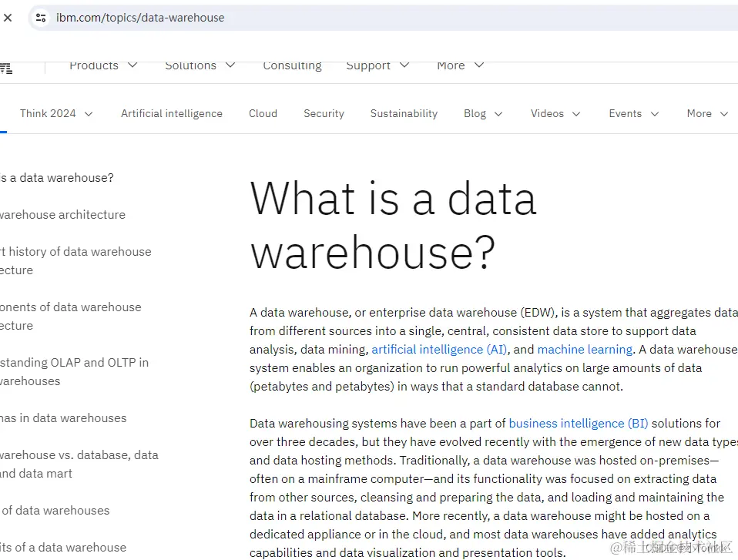
Task: Expand the top More dropdown chevron
Action: (x=478, y=65)
